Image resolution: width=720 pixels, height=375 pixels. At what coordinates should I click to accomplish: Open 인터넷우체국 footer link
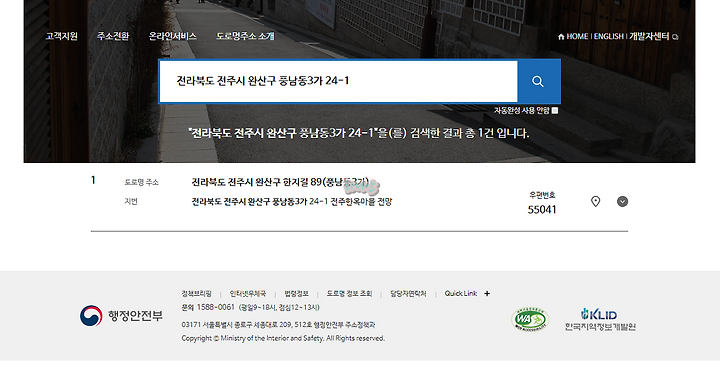(248, 294)
